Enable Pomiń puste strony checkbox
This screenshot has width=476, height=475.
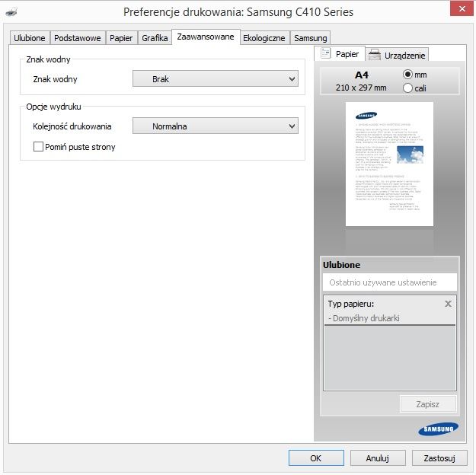click(x=38, y=147)
